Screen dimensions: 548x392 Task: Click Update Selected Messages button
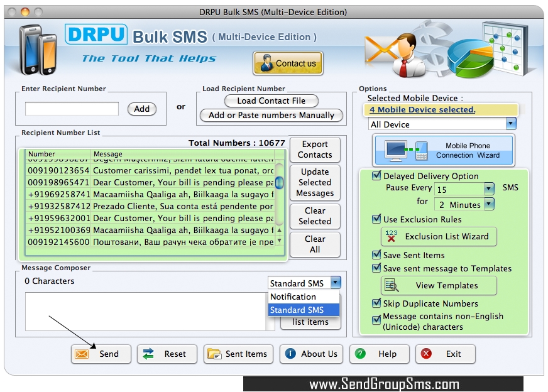315,182
